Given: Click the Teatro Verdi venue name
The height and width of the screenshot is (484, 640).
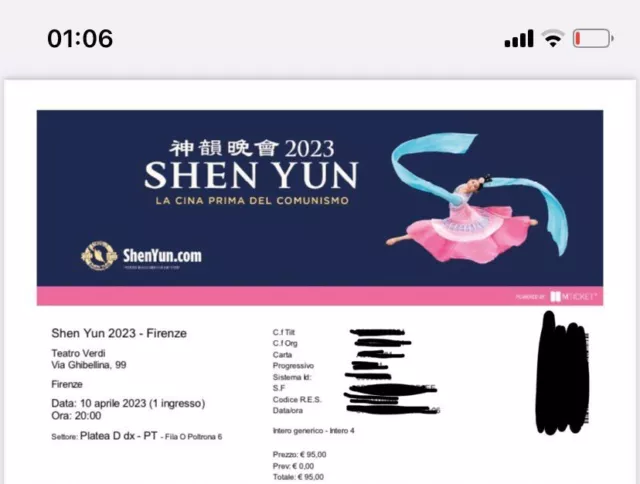Looking at the screenshot, I should [x=78, y=353].
